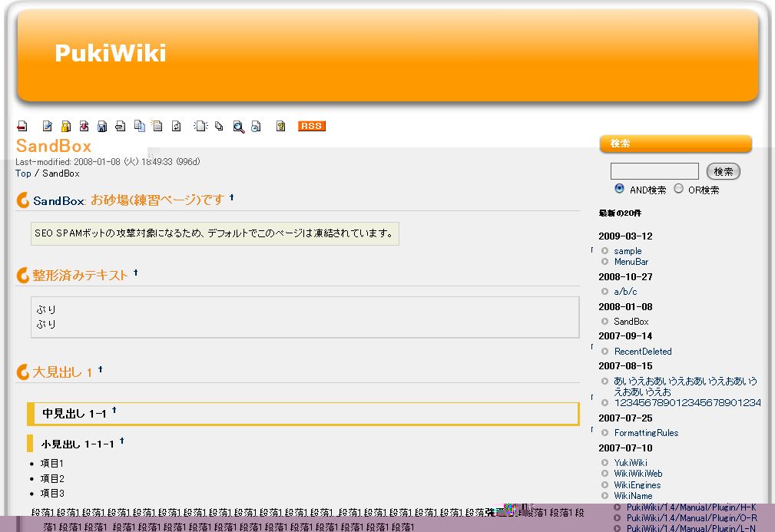Click the PukiWiki header title
The height and width of the screenshot is (532, 775).
(x=111, y=53)
